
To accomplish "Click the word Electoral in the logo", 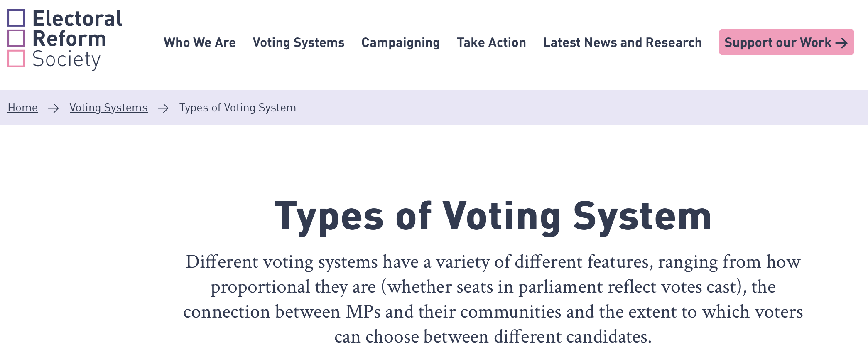I will (x=77, y=19).
